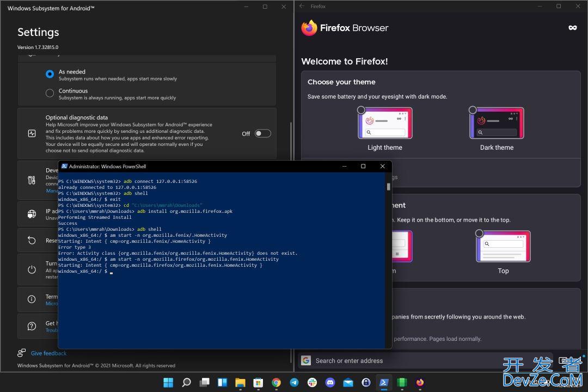Click the 'adb install org.mozilla.firefox.apk' line
Screen dimensions: 588x392
click(145, 211)
